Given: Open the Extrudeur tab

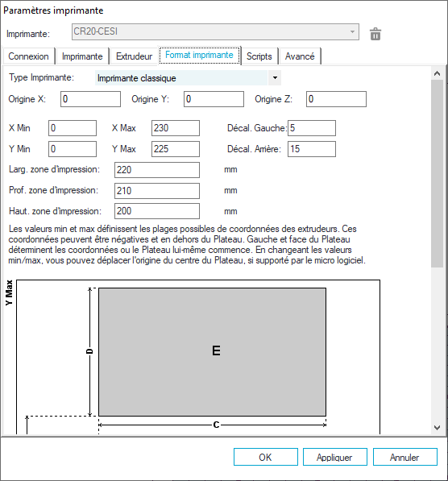Looking at the screenshot, I should (x=134, y=56).
